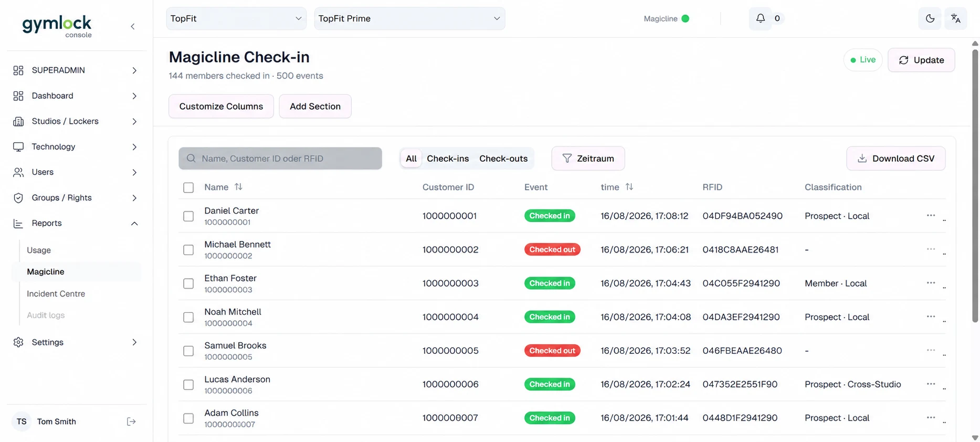Check the Noah Mitchell row checkbox
The width and height of the screenshot is (980, 442).
(188, 317)
